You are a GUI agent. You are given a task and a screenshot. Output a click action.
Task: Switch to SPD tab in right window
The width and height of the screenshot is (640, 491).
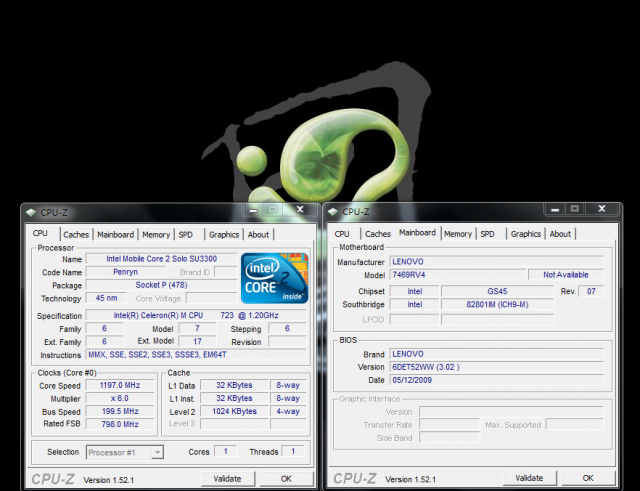[x=487, y=234]
